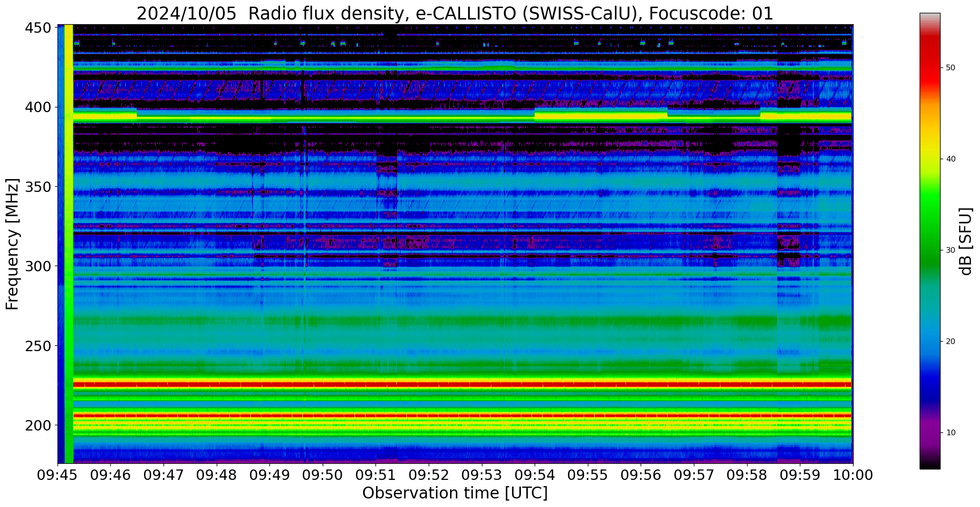Image resolution: width=980 pixels, height=507 pixels.
Task: Pick the colorbar tick label 50
Action: click(x=951, y=67)
